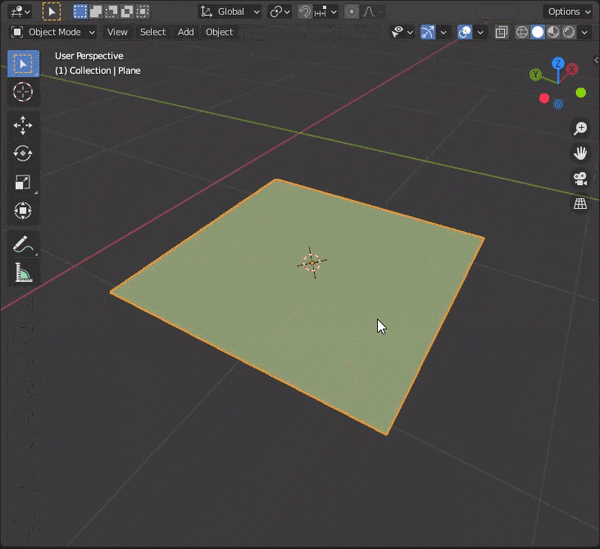Select the Measure ruler tool
This screenshot has width=600, height=549.
tap(23, 272)
